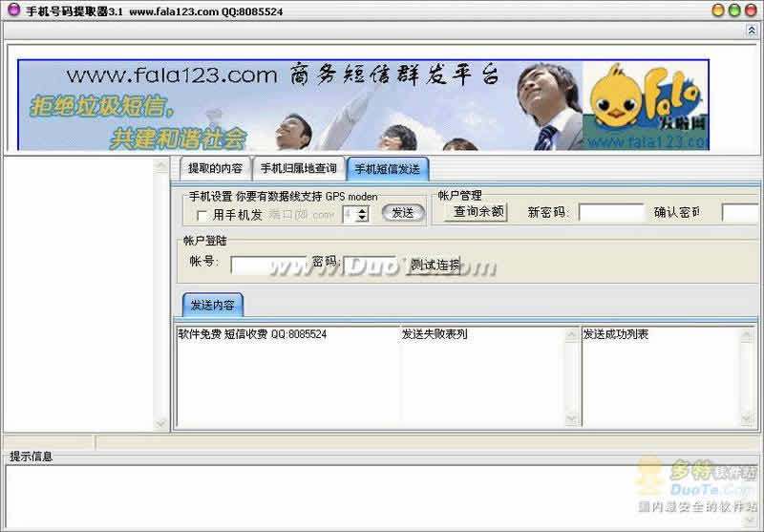
Task: Click up arrow of left panel scrollbar
Action: coord(160,165)
